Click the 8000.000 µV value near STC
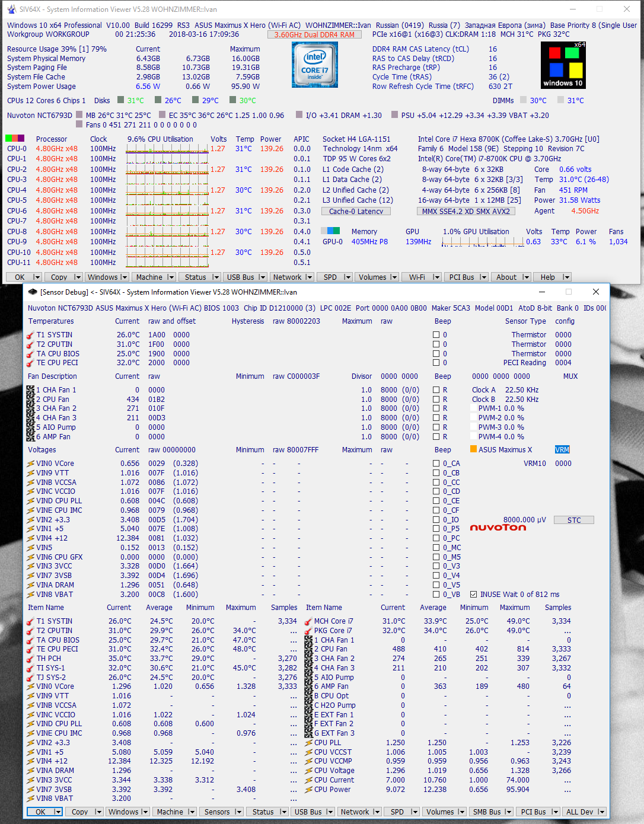 [x=525, y=520]
